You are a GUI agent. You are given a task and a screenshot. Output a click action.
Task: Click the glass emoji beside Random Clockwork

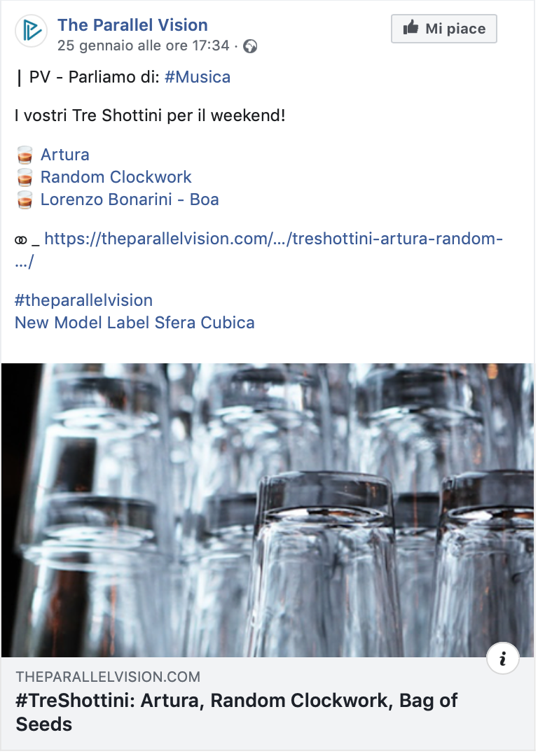point(25,178)
